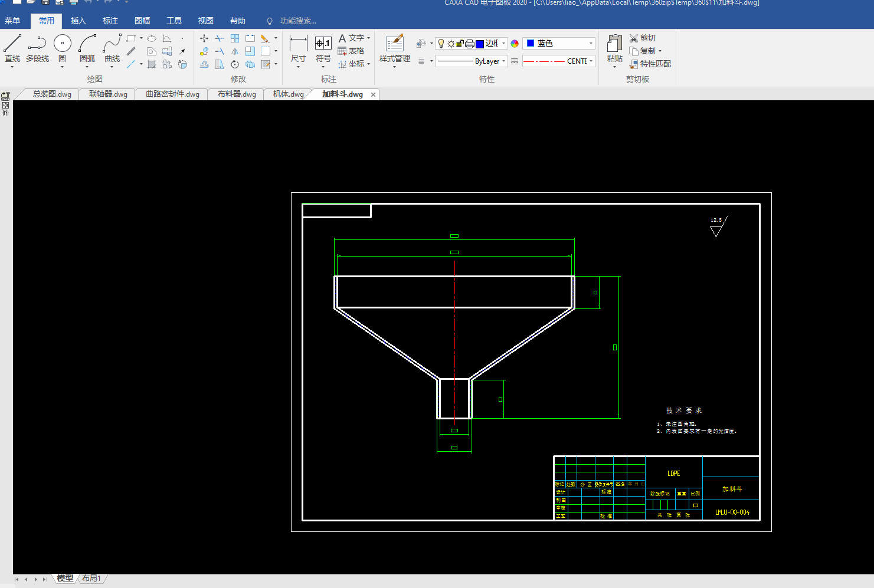This screenshot has height=588, width=874.
Task: Open the 布料器.dwg document tab
Action: coord(237,94)
